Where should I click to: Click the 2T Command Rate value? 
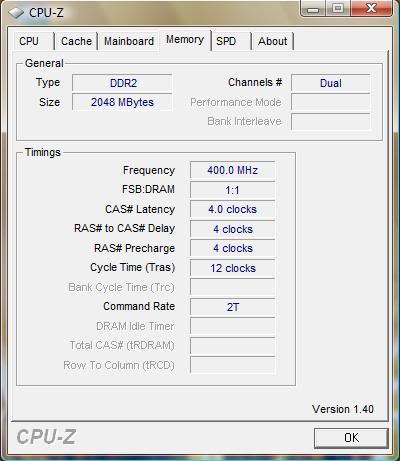tap(232, 307)
